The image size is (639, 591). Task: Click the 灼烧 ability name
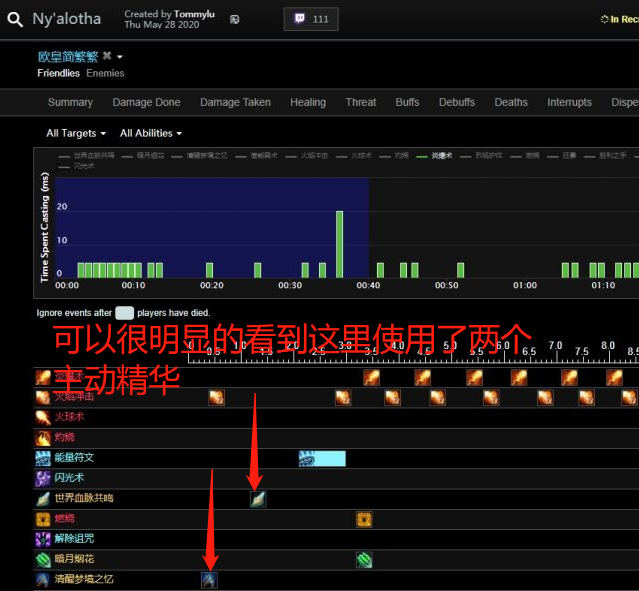64,437
